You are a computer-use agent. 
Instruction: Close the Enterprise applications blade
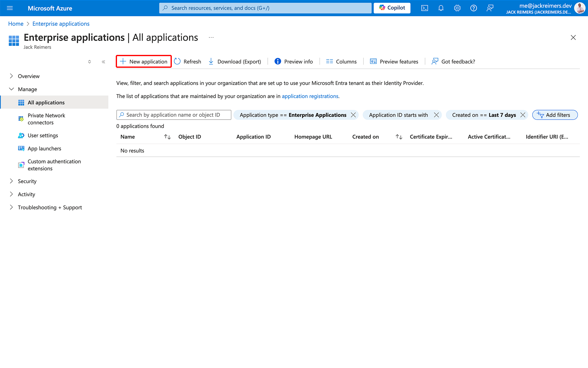point(573,37)
